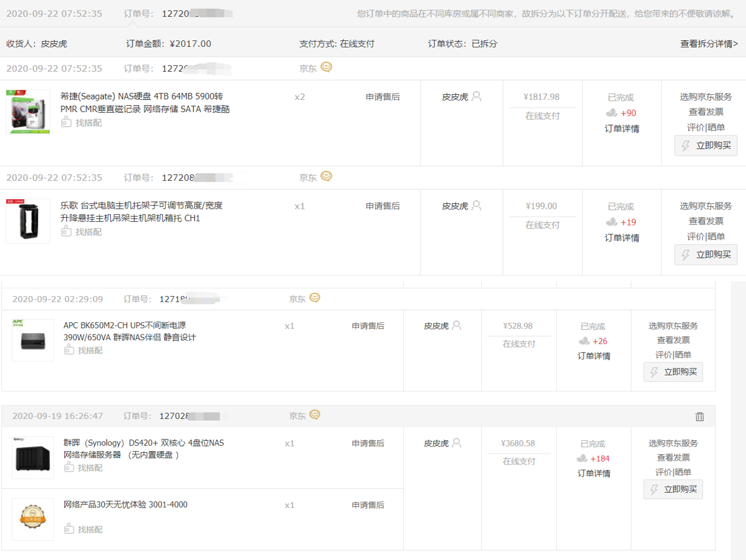Click bean points icon next to +26
The height and width of the screenshot is (560, 746).
coord(584,341)
